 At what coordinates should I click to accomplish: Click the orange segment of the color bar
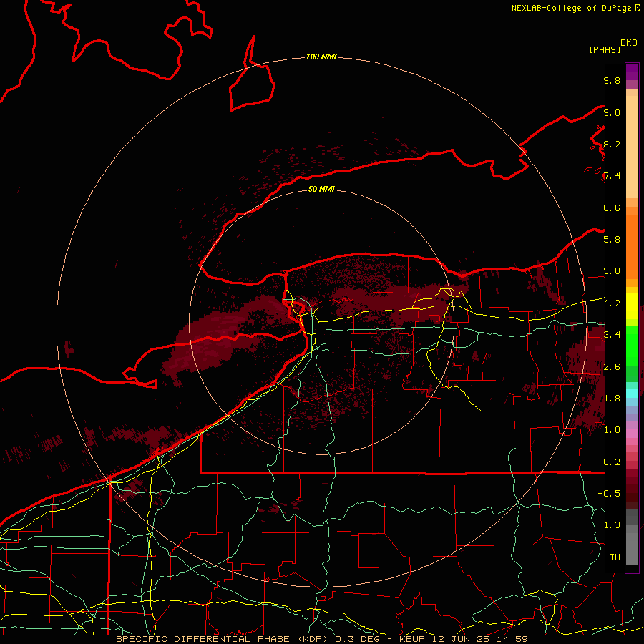click(x=632, y=248)
